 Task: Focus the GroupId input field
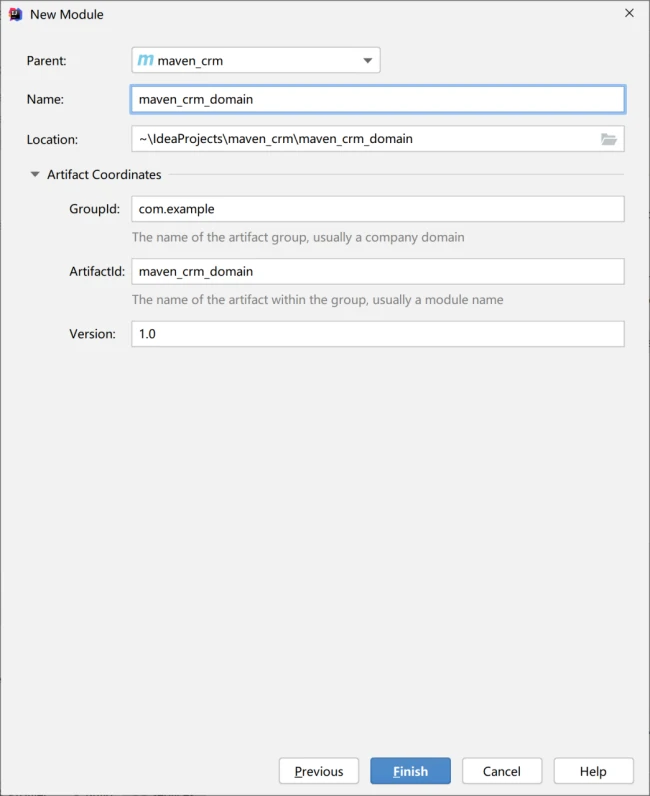coord(377,209)
